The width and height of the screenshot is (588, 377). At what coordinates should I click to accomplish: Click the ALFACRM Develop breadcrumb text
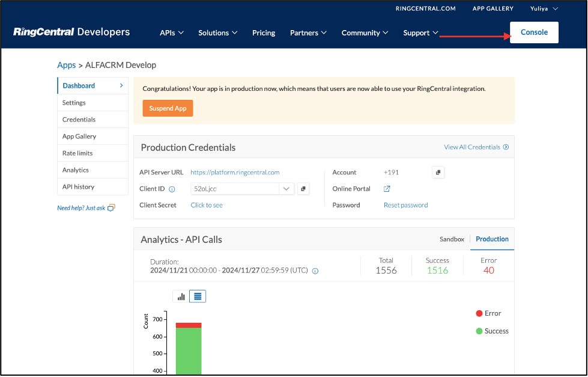[121, 65]
